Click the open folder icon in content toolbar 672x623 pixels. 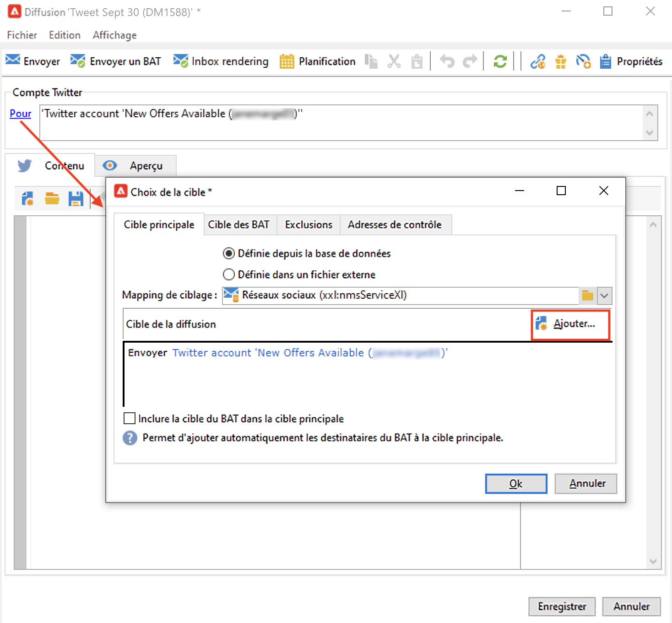click(x=52, y=198)
